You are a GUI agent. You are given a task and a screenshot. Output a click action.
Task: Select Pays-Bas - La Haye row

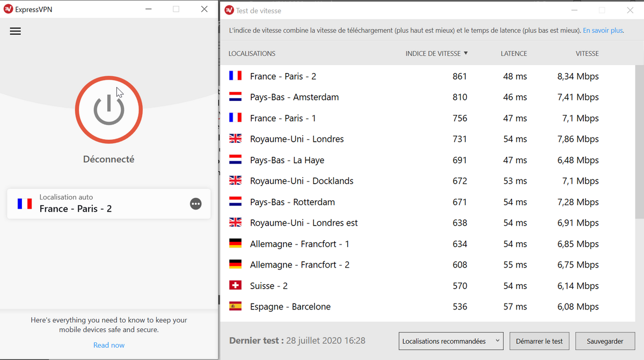(x=428, y=160)
